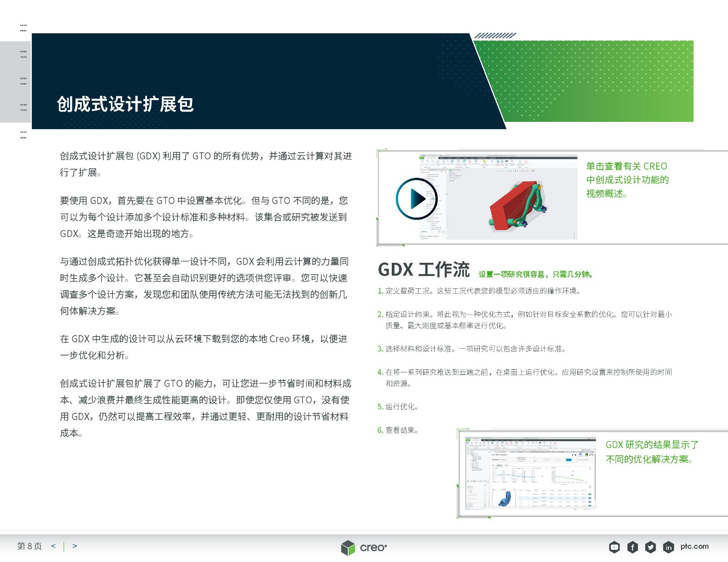
Task: Play the Creo generative design video
Action: pyautogui.click(x=416, y=199)
